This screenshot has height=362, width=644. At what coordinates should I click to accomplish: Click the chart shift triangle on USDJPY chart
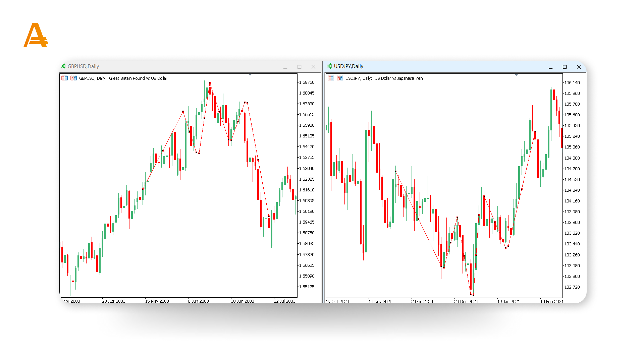[x=516, y=74]
